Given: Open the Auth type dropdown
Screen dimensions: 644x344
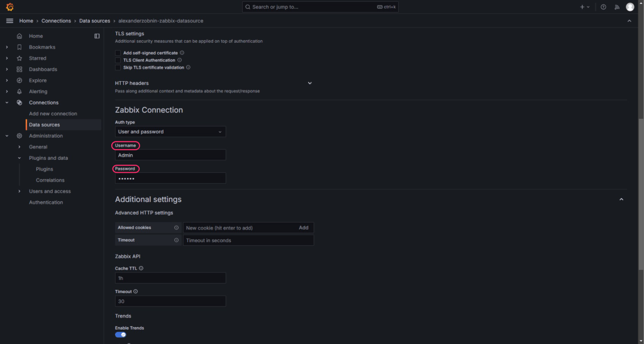Looking at the screenshot, I should (x=170, y=132).
